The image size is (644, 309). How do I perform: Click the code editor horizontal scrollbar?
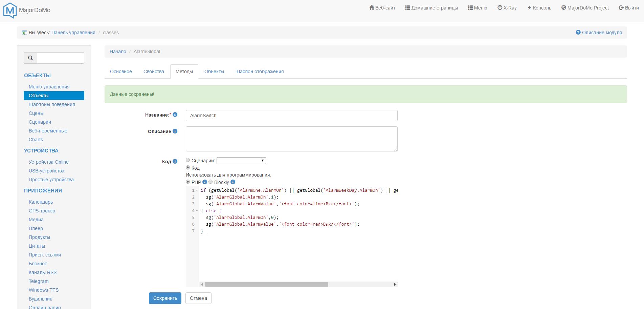click(x=266, y=284)
